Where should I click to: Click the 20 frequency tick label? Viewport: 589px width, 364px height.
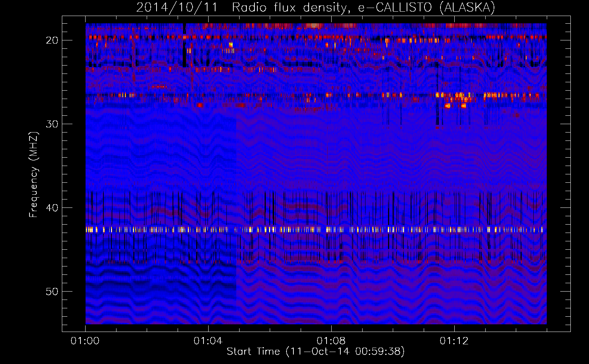tap(52, 40)
